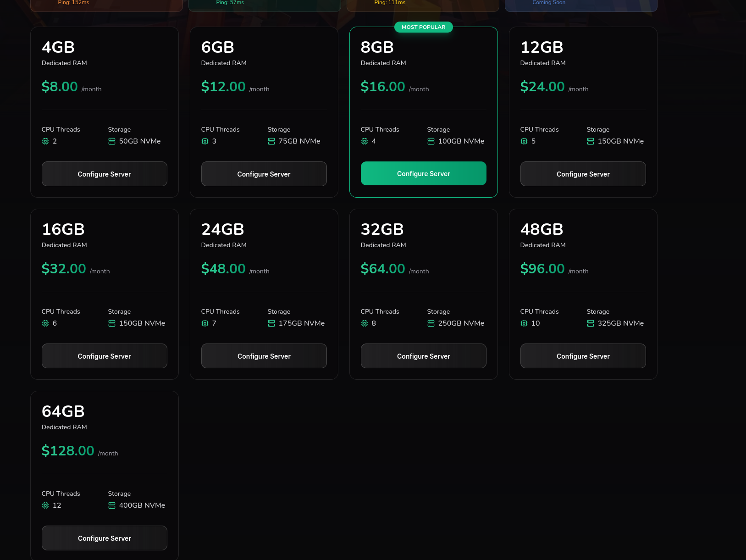
Task: Click the CPU chip icon in 16GB plan
Action: 45,323
